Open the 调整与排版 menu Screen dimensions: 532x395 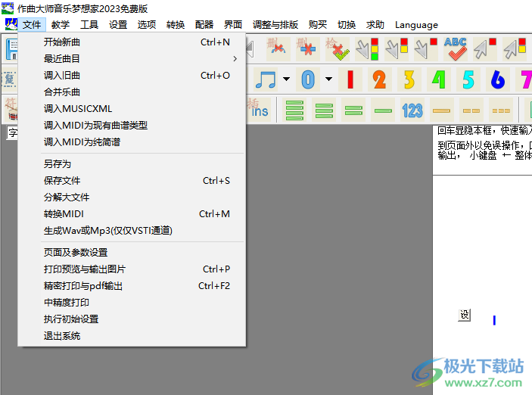(x=275, y=25)
